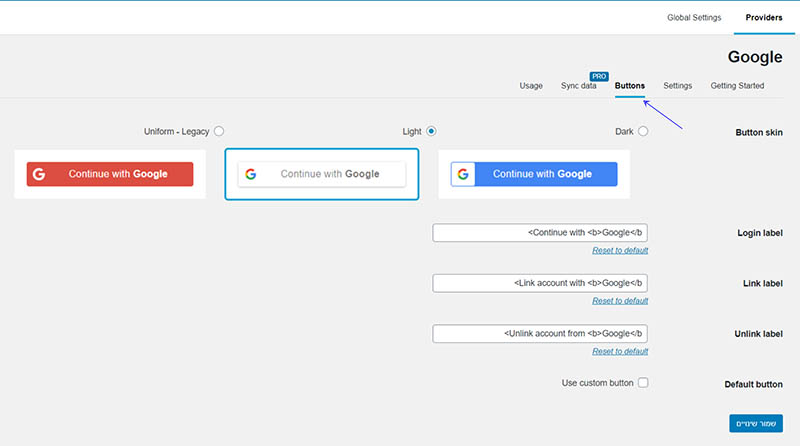Switch to the Usage tab
The width and height of the screenshot is (800, 446).
531,86
